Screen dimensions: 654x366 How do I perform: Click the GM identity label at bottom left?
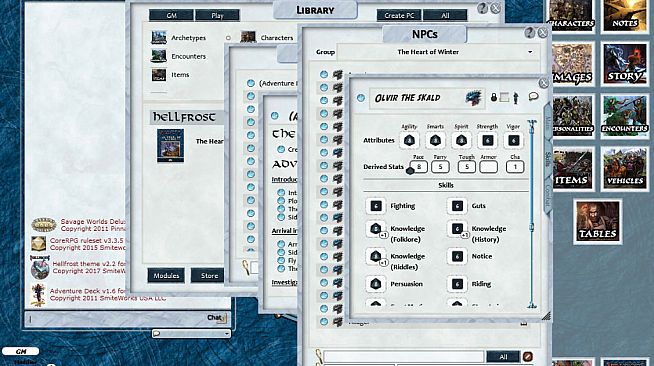tap(20, 351)
